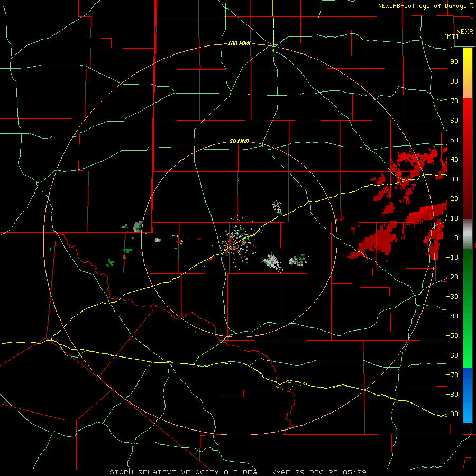Click the 70 knot legend value
The image size is (476, 476).
coord(454,101)
